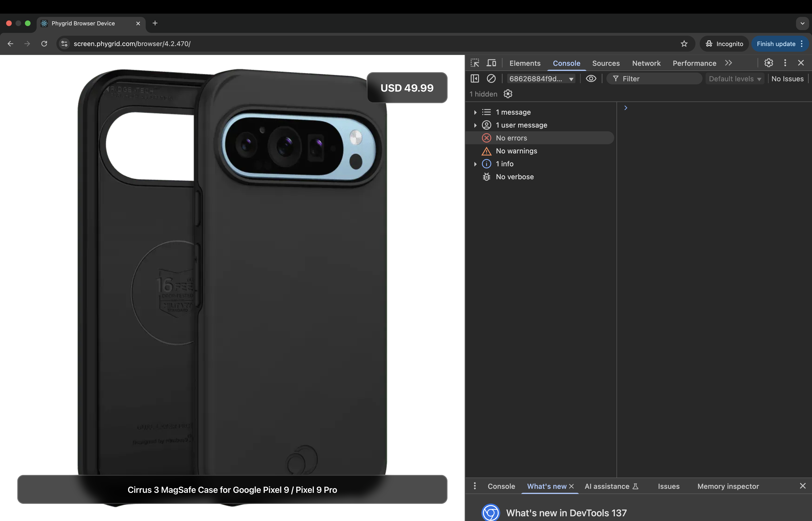This screenshot has height=521, width=812.
Task: Select the Console tab in top bar
Action: [566, 63]
